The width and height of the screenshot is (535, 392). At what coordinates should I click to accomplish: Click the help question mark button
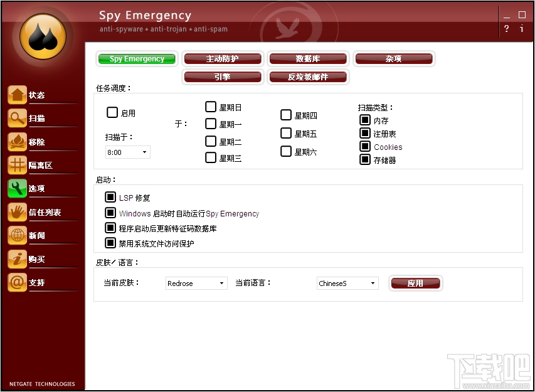pyautogui.click(x=506, y=29)
